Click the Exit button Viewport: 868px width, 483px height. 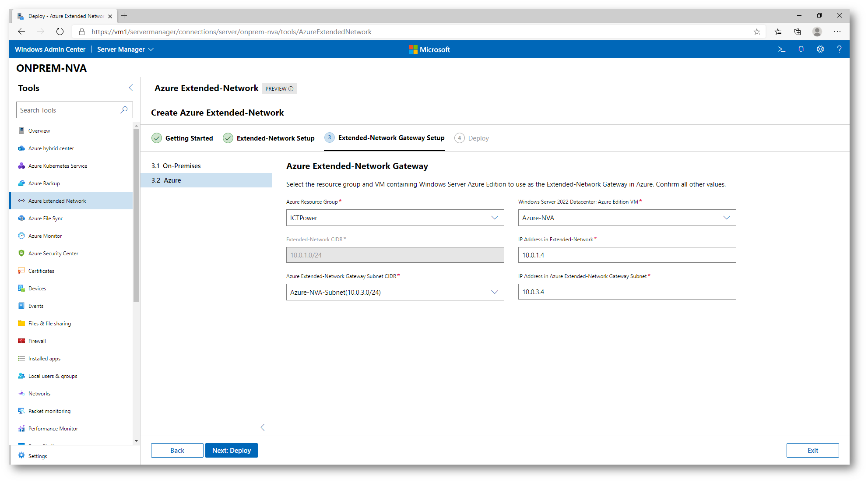(813, 450)
